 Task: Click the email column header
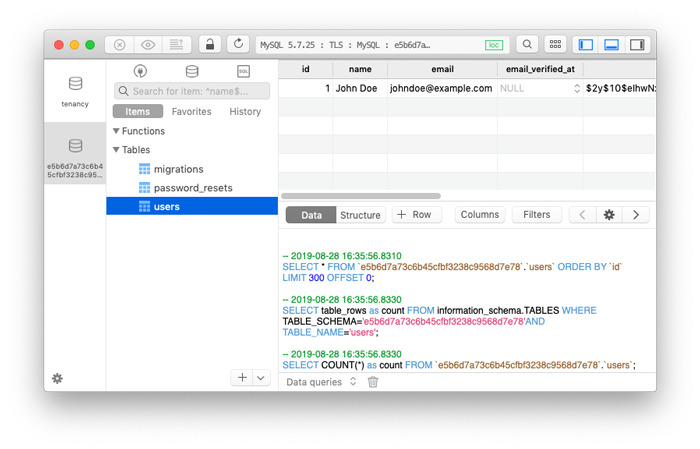point(442,69)
